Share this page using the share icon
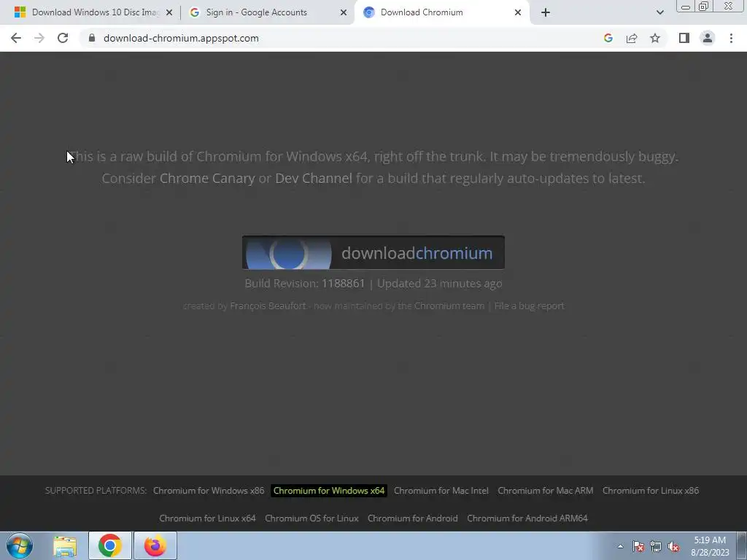The width and height of the screenshot is (747, 560). 632,38
